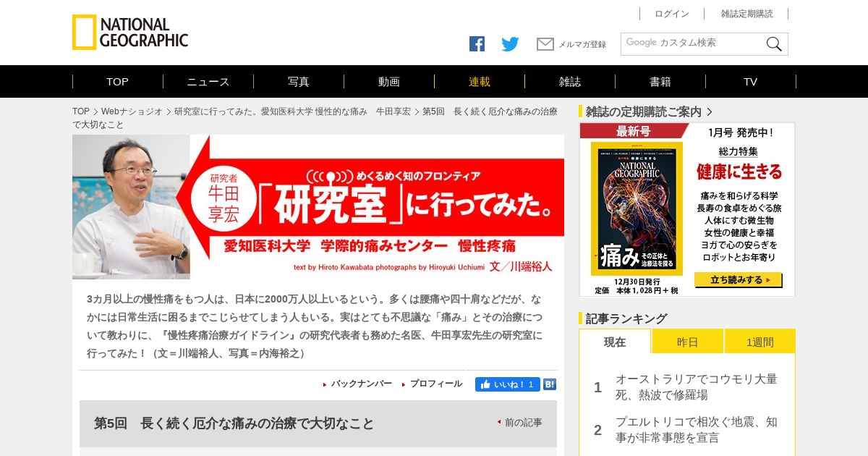Select TOP in the black navigation bar

(x=117, y=82)
